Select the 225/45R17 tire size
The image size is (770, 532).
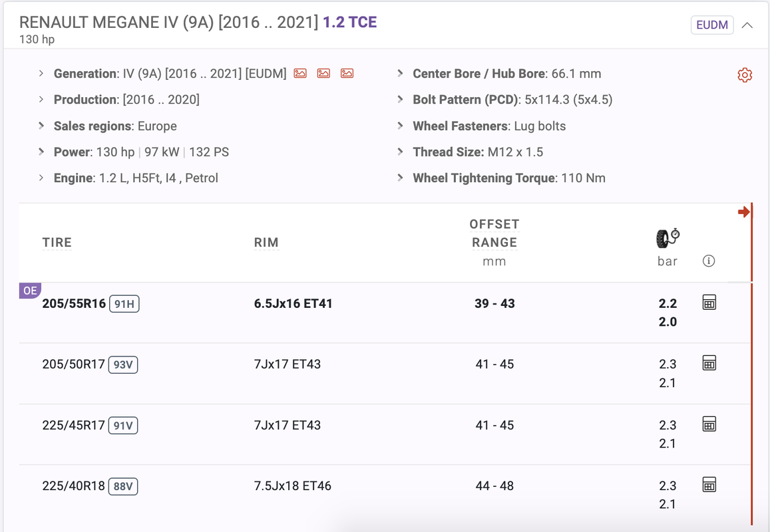(x=74, y=426)
